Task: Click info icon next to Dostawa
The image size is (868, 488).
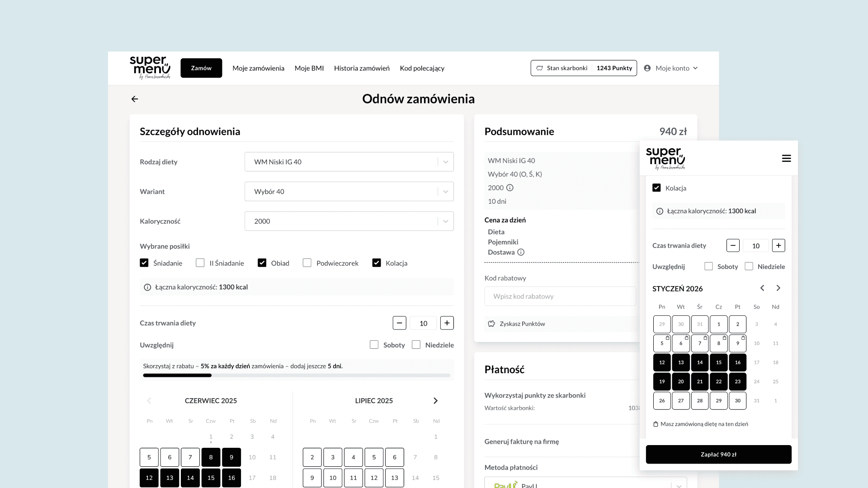Action: pos(521,252)
